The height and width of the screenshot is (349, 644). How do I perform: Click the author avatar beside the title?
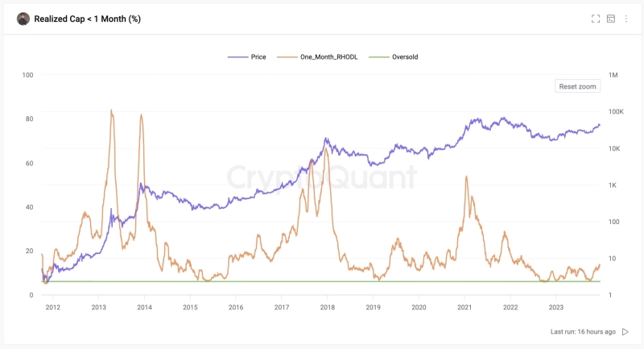tap(23, 19)
